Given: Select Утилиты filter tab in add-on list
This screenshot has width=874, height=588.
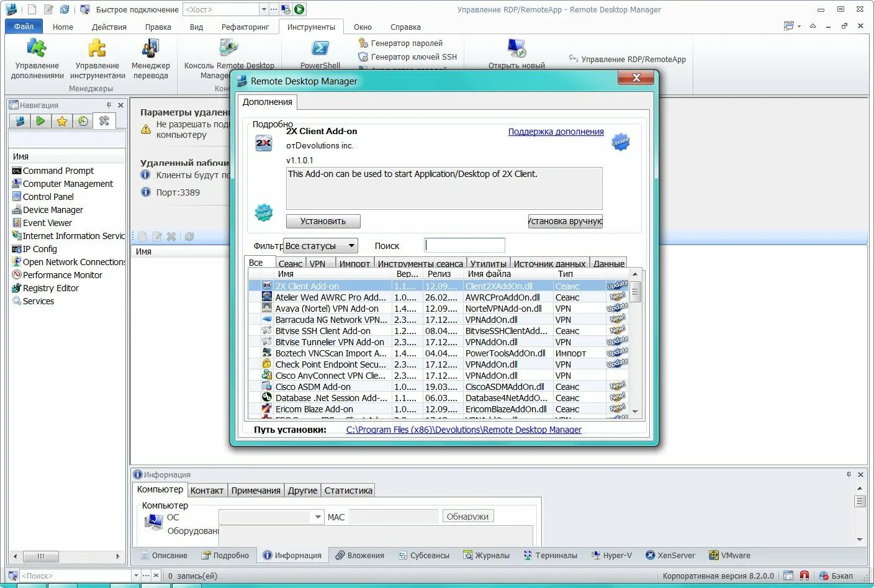Looking at the screenshot, I should (x=489, y=263).
